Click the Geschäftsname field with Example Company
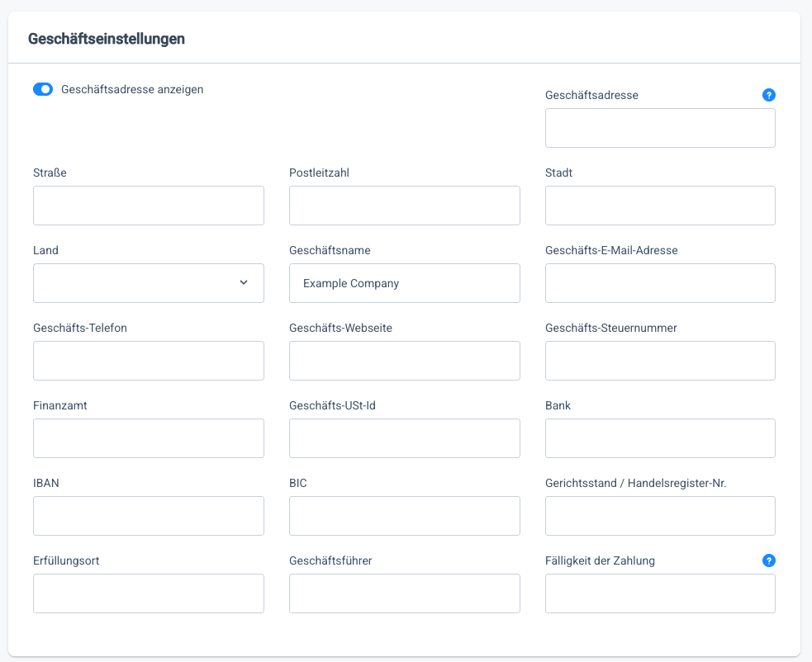 404,283
